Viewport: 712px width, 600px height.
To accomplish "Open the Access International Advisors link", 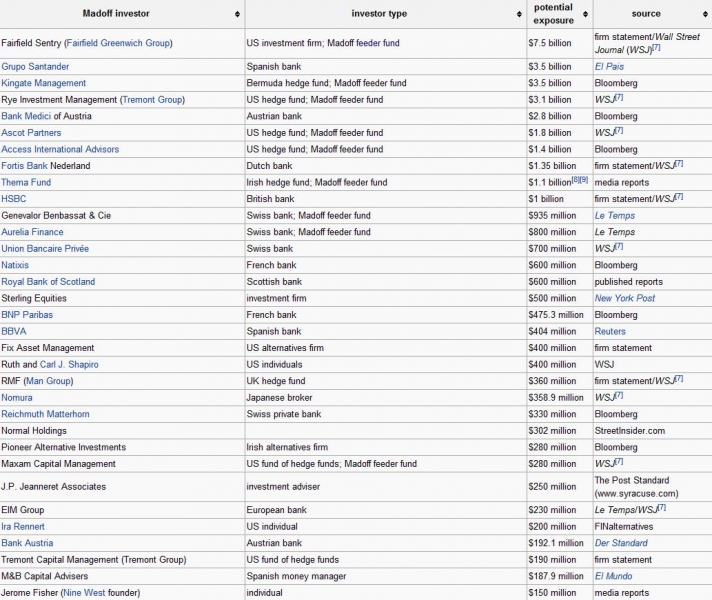I will tap(60, 149).
